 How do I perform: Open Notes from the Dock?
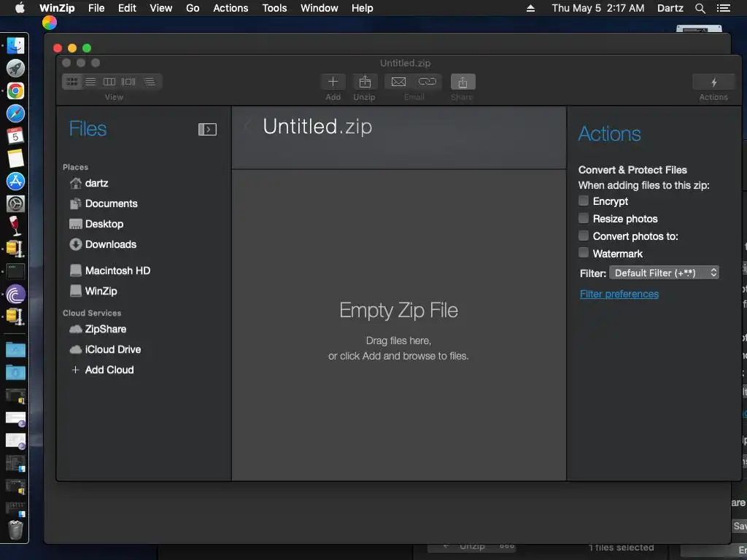(x=15, y=158)
